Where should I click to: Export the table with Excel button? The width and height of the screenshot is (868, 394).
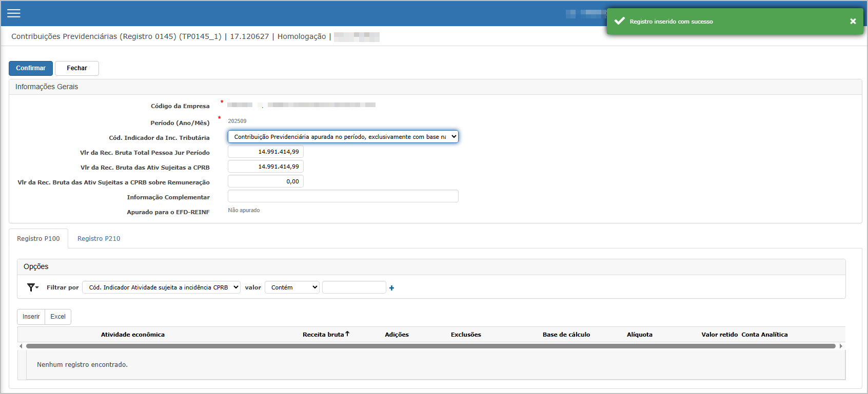[x=58, y=317]
